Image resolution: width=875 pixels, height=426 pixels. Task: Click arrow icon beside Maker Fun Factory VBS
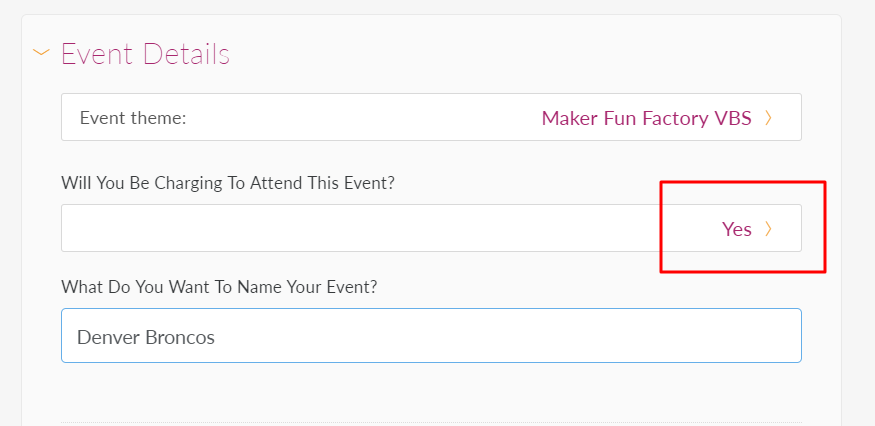pyautogui.click(x=768, y=118)
